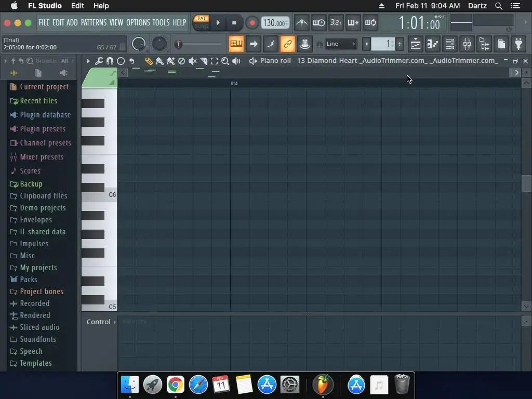Open the Control lane selector

point(101,322)
